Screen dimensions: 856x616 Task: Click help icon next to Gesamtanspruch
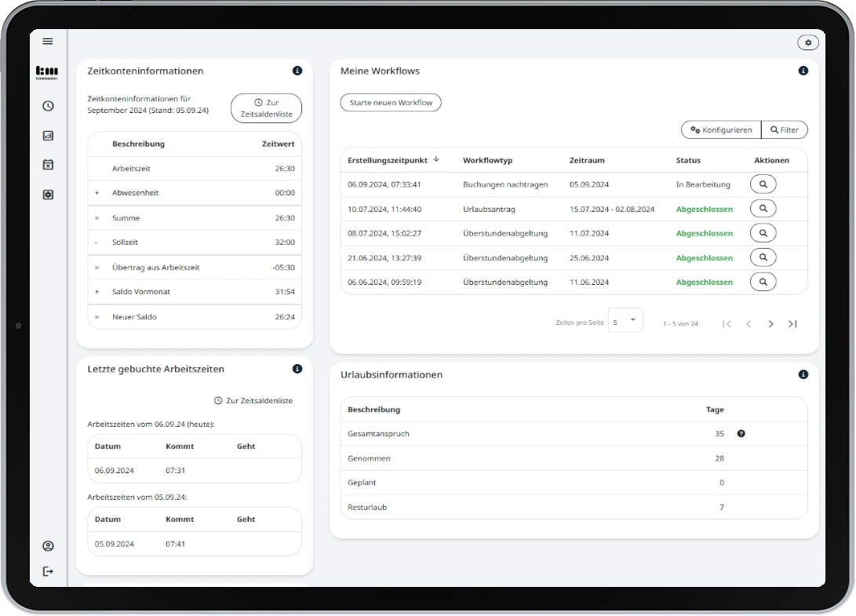[x=741, y=433]
